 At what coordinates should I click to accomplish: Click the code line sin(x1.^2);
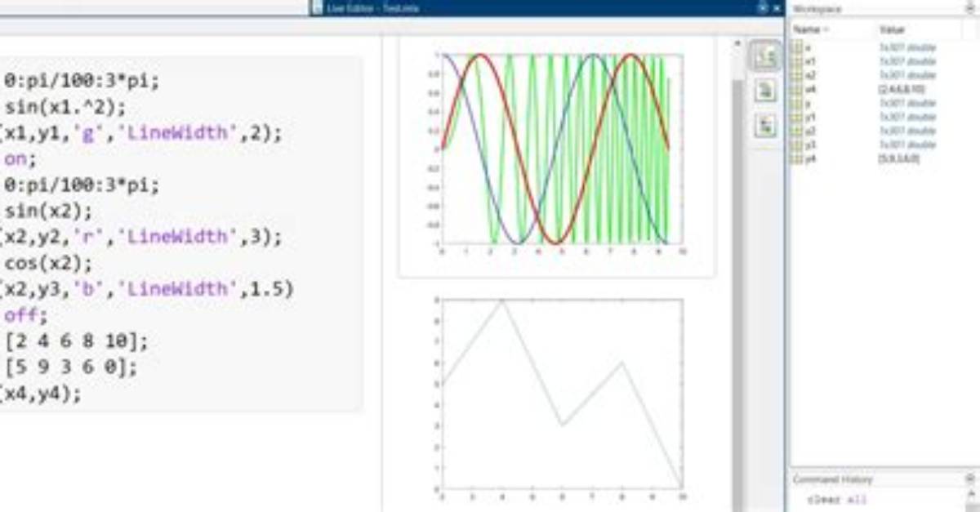65,107
